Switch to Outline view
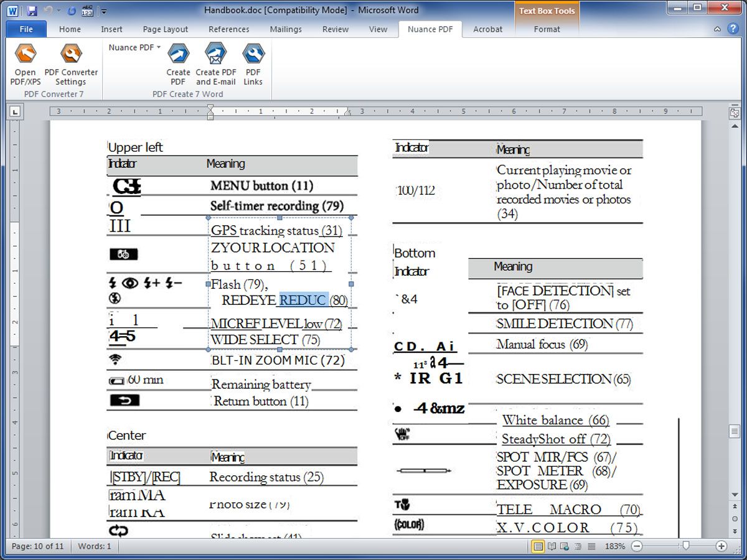Screen dimensions: 747x560 [578, 546]
